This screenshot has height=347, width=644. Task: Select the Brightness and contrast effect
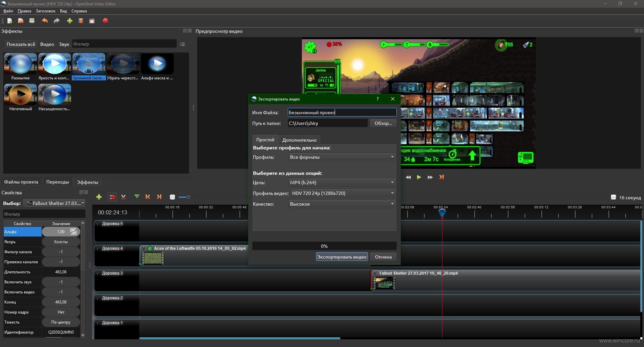coord(54,67)
